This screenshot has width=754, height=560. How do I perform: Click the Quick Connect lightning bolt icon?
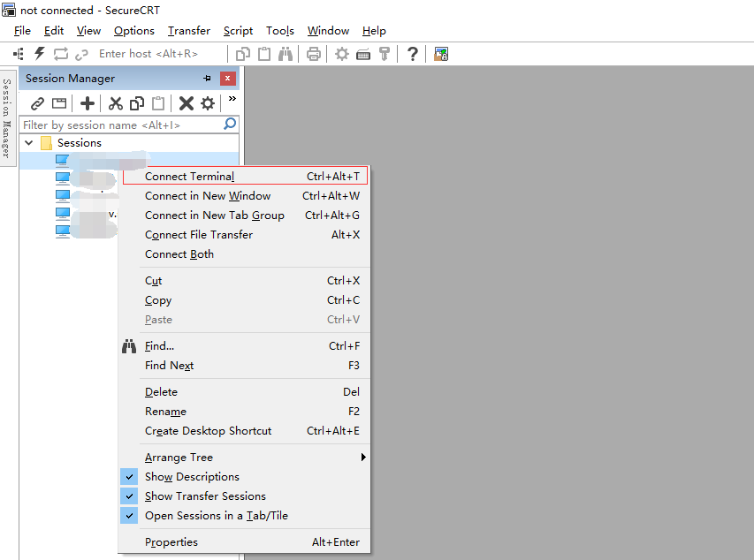39,54
